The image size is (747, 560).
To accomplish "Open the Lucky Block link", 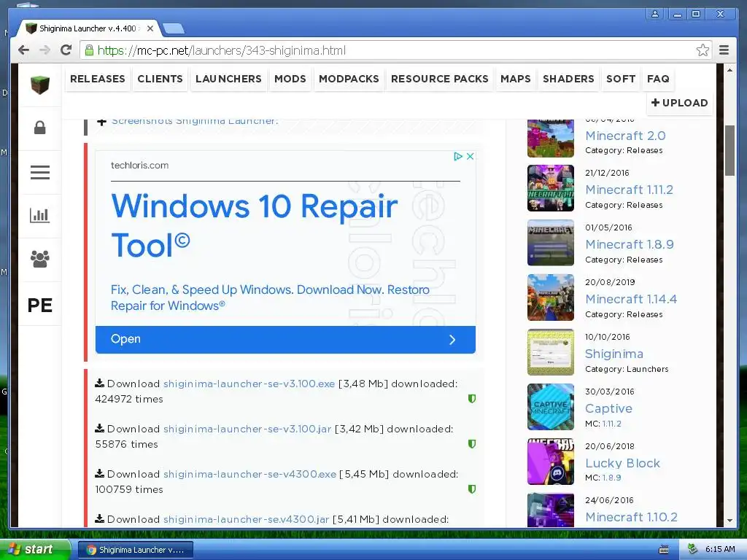I will pyautogui.click(x=623, y=463).
